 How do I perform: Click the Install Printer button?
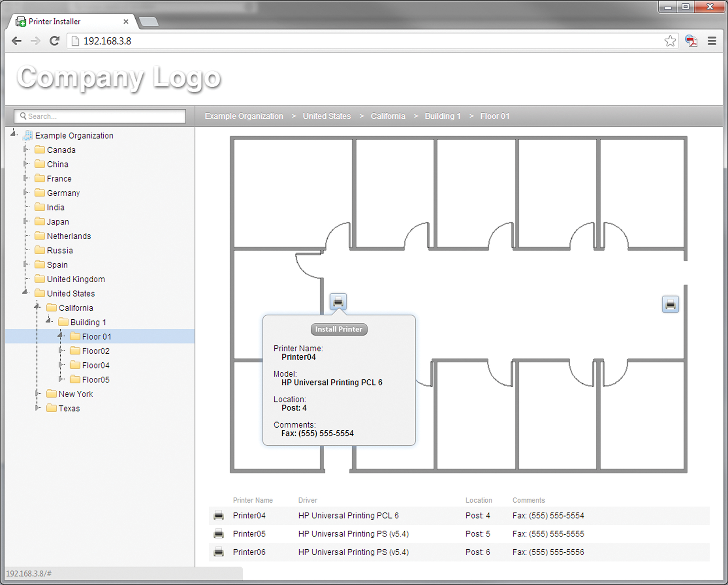coord(339,329)
